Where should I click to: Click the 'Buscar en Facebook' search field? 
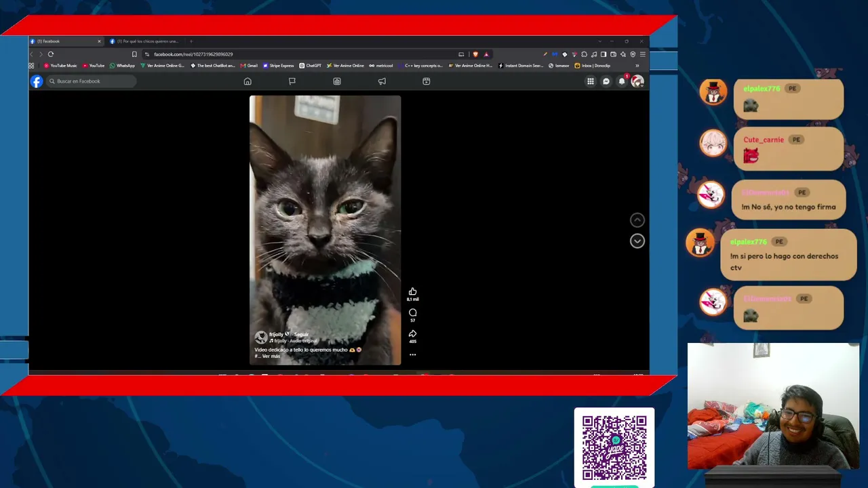[x=90, y=81]
